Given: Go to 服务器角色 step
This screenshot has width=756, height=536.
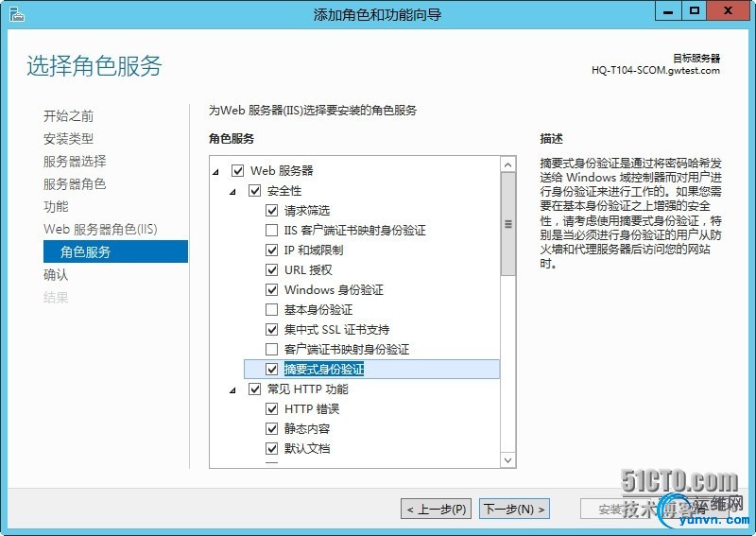Looking at the screenshot, I should tap(75, 183).
